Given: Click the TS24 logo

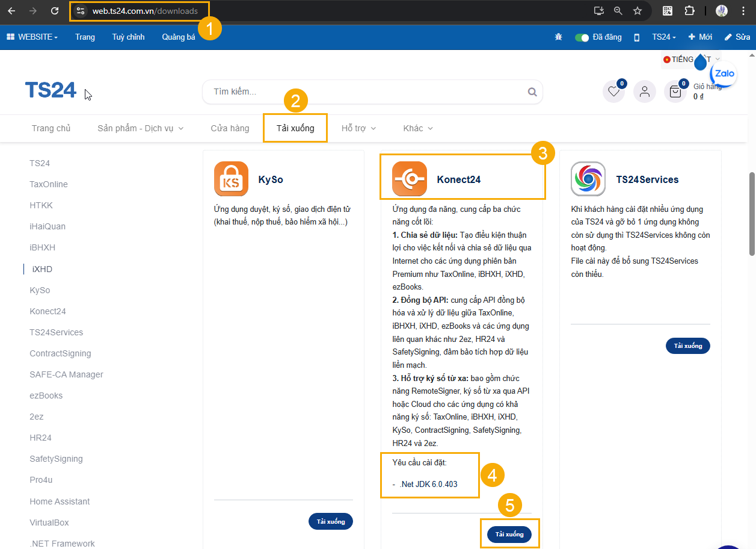Looking at the screenshot, I should 51,90.
